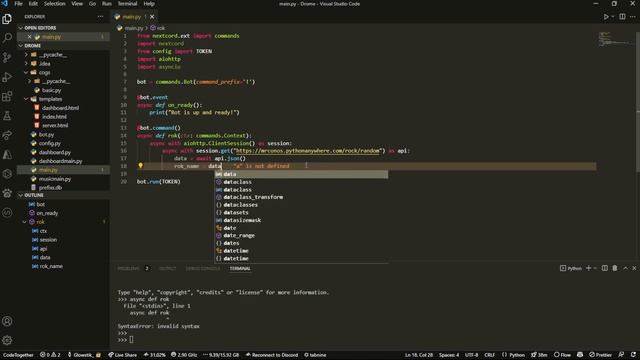Click the terminal input prompt
The height and width of the screenshot is (360, 640).
point(131,340)
